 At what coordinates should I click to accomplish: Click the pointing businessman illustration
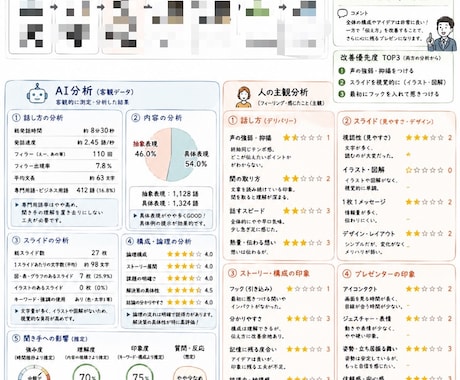click(x=443, y=34)
